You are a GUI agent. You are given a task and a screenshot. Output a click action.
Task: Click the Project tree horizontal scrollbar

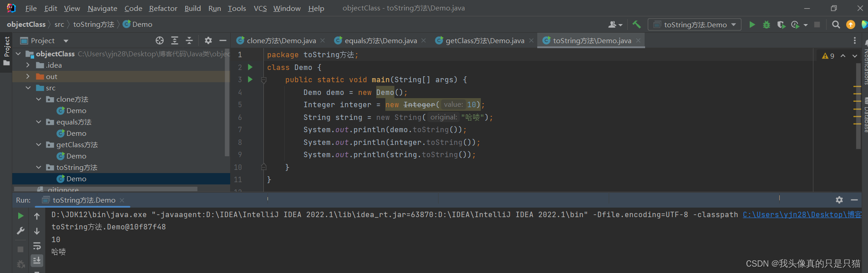coord(106,189)
